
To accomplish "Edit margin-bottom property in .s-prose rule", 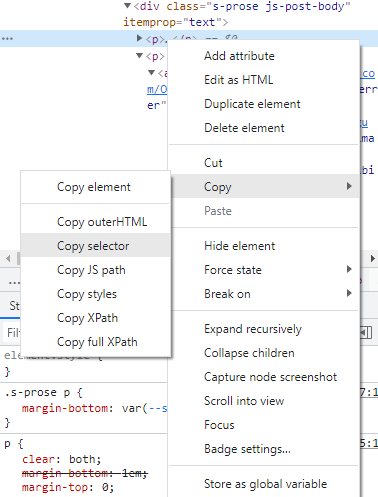I will click(65, 408).
